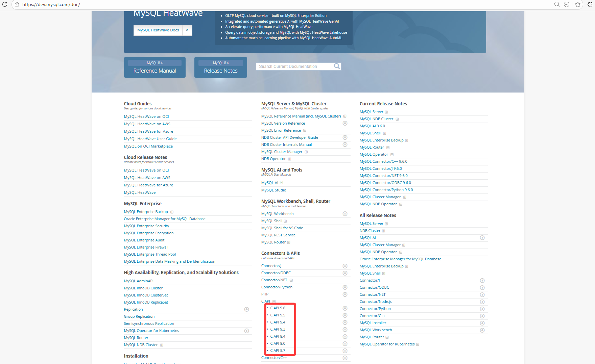This screenshot has height=364, width=595.
Task: Open MySQL REST Service link
Action: (279, 235)
